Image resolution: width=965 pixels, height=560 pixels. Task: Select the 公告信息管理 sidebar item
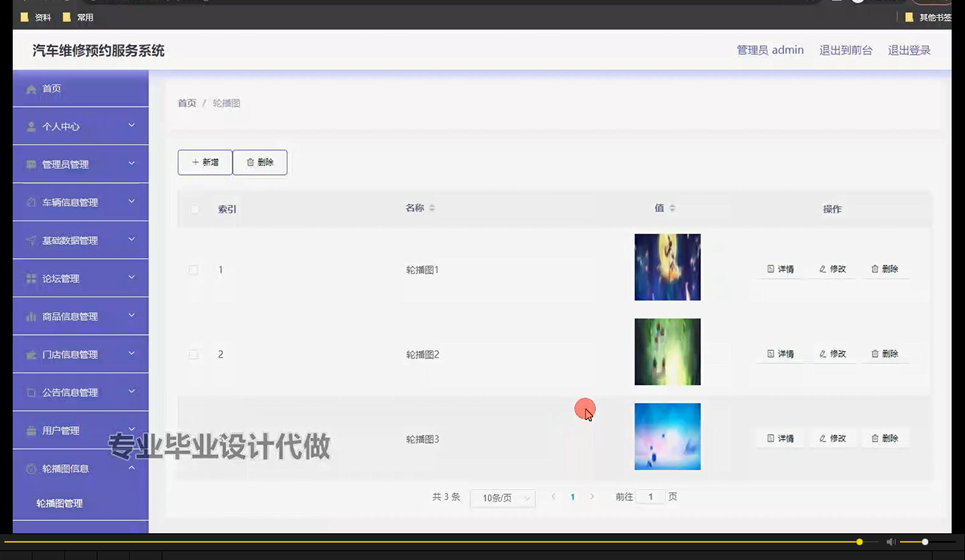(x=80, y=393)
